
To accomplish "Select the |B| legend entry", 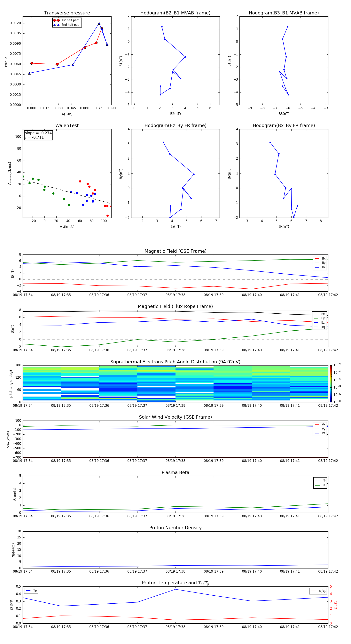I will coord(320,327).
